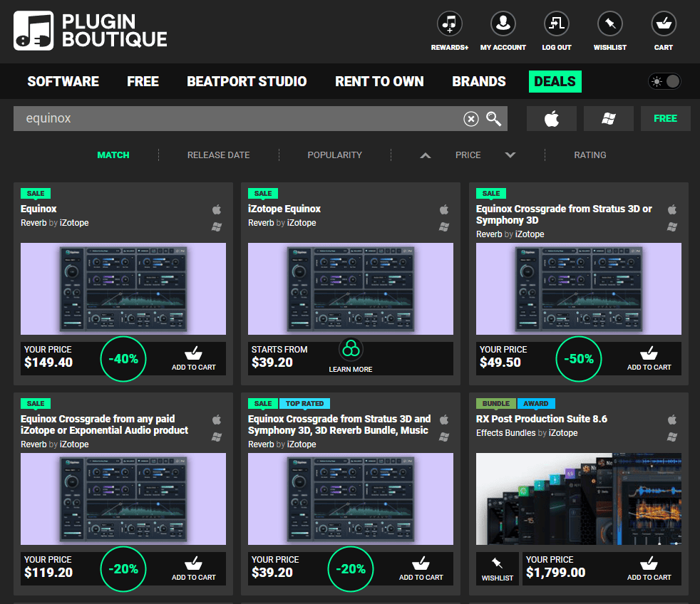The width and height of the screenshot is (700, 604).
Task: Open My Account icon
Action: [x=503, y=24]
